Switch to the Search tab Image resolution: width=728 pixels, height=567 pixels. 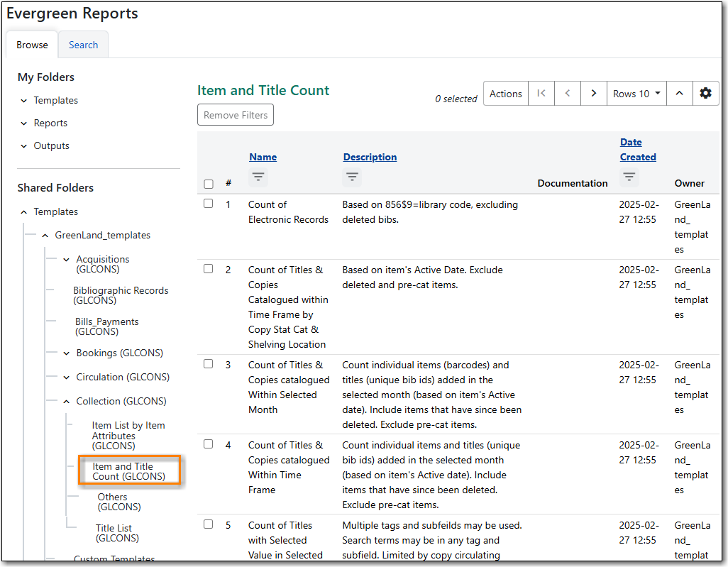coord(83,44)
